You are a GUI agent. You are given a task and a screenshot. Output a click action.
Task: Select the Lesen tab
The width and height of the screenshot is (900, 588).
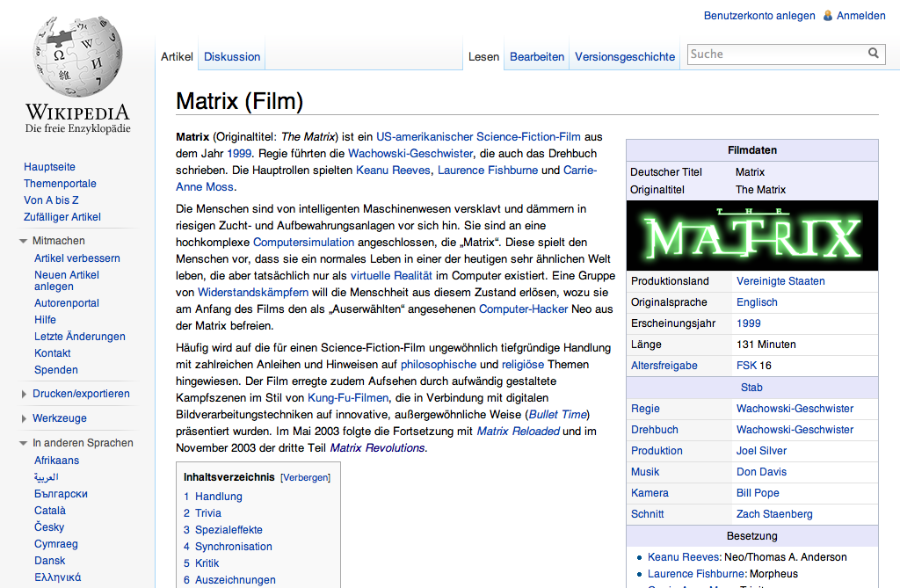(484, 57)
